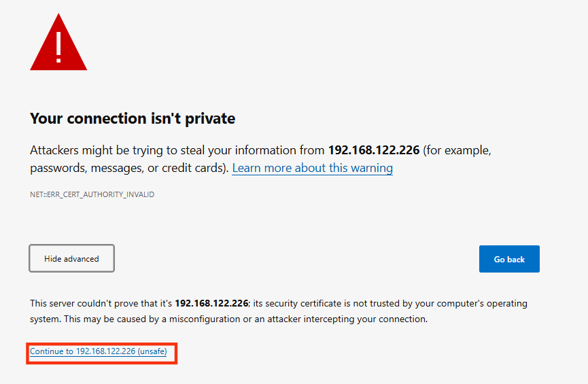Click the "passwords, messages, or credit cards" text

[128, 168]
